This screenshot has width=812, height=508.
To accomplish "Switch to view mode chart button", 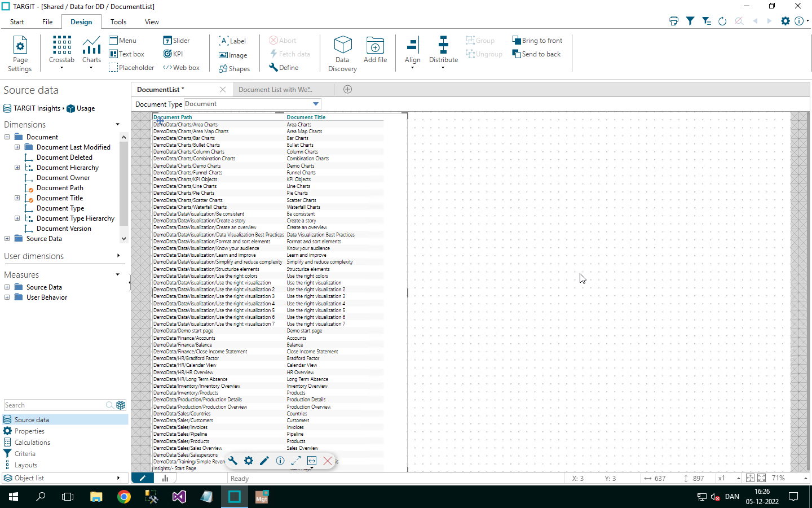I will pyautogui.click(x=165, y=478).
